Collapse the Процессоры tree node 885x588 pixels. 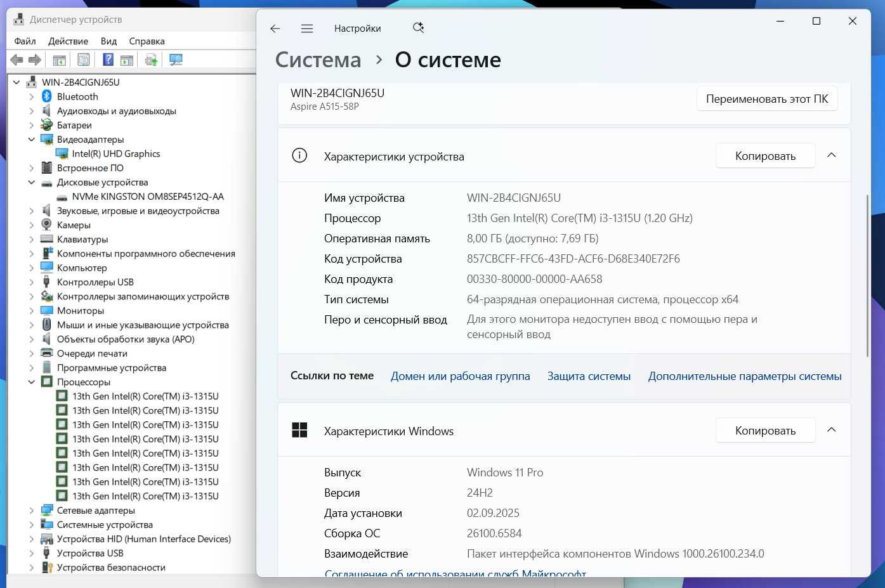click(x=32, y=382)
